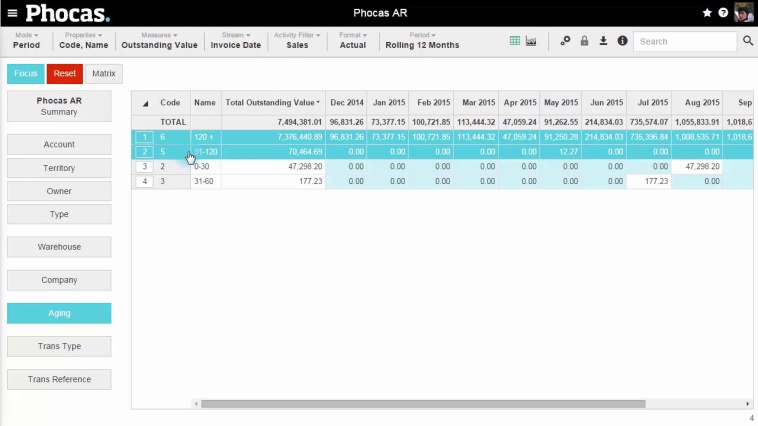Open Measures Outstanding Value dropdown
The height and width of the screenshot is (426, 758).
(x=159, y=41)
